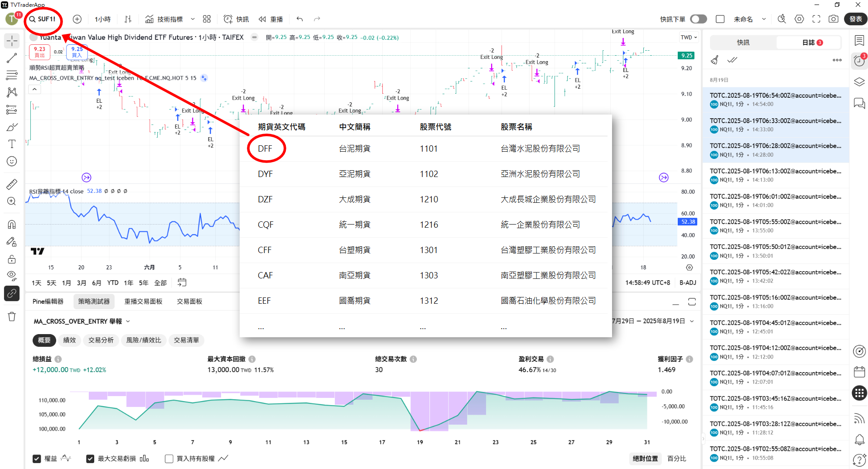Toggle magnet mode
The image size is (868, 469).
click(12, 225)
